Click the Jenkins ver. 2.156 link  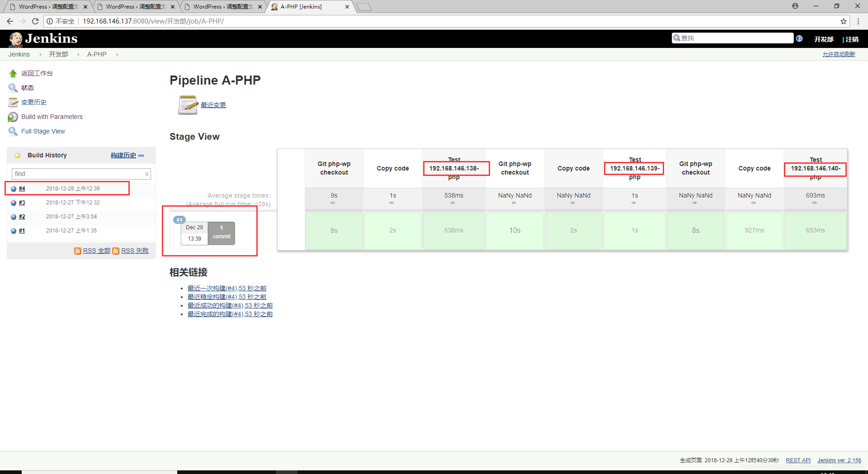(839, 460)
